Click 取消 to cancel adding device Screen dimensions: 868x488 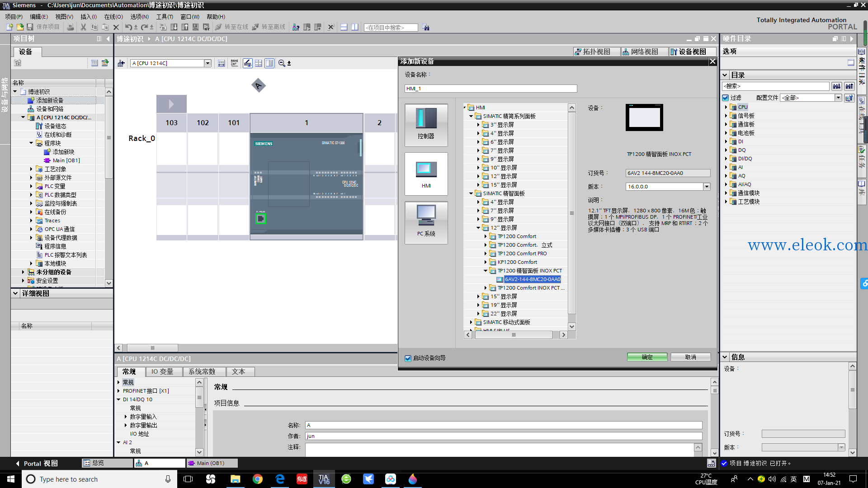click(690, 357)
